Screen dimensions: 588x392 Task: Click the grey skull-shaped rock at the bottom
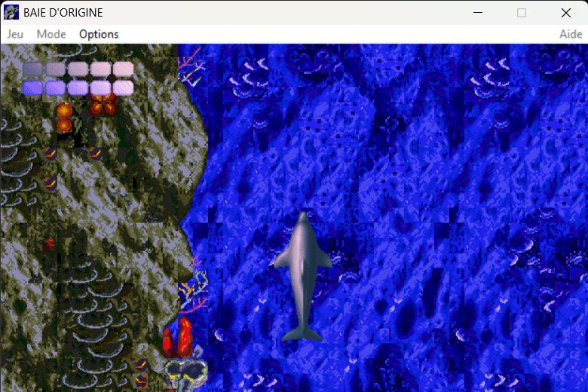(x=186, y=373)
